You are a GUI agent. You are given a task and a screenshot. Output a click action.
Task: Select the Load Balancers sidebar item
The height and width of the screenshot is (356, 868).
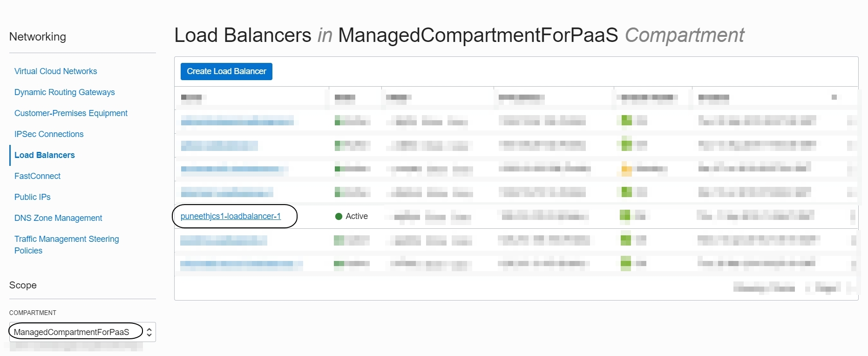click(44, 155)
